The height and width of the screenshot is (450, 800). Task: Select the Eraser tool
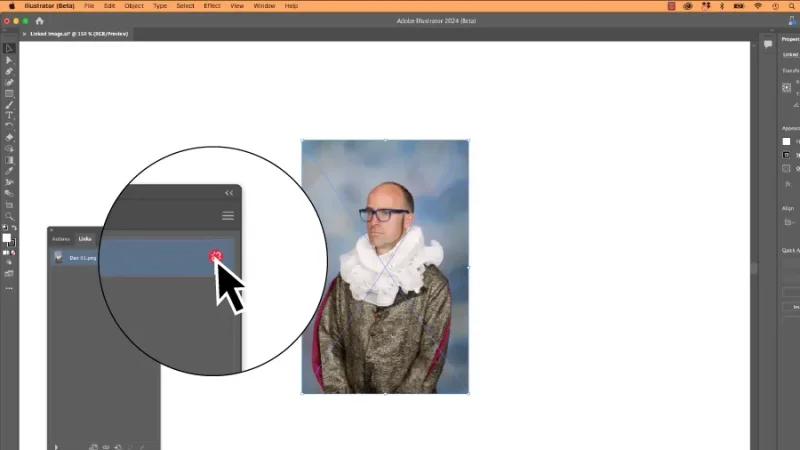[9, 137]
